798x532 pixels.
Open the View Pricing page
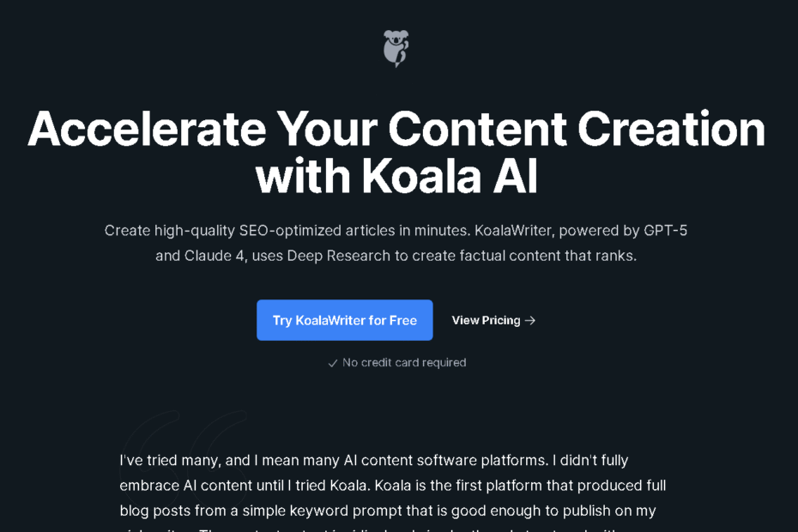tap(487, 320)
